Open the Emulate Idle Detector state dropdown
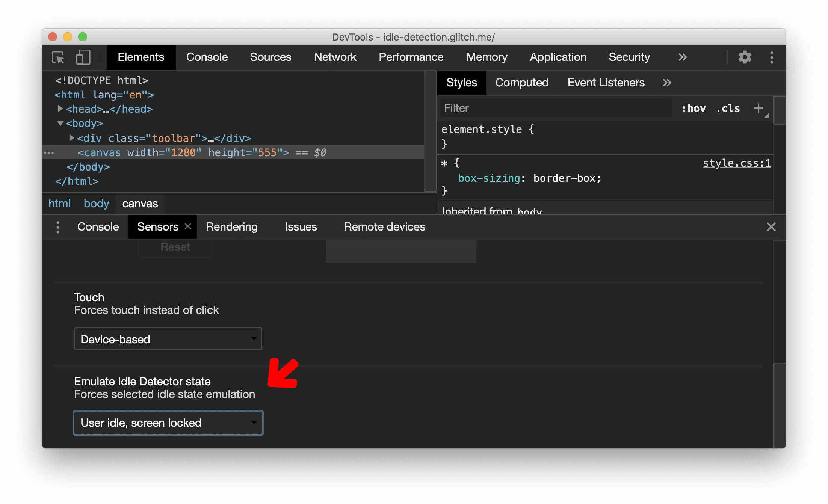The width and height of the screenshot is (828, 504). (168, 423)
